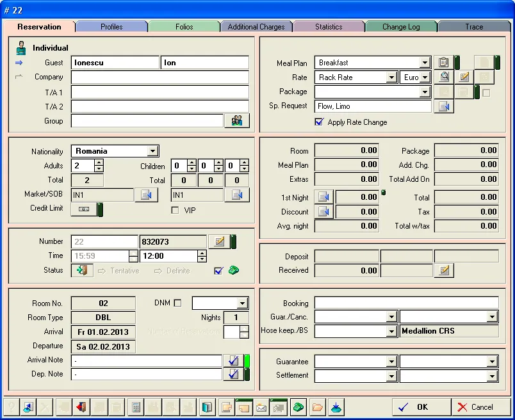This screenshot has width=515, height=420.
Task: Set status to Definite
Action: (x=172, y=271)
